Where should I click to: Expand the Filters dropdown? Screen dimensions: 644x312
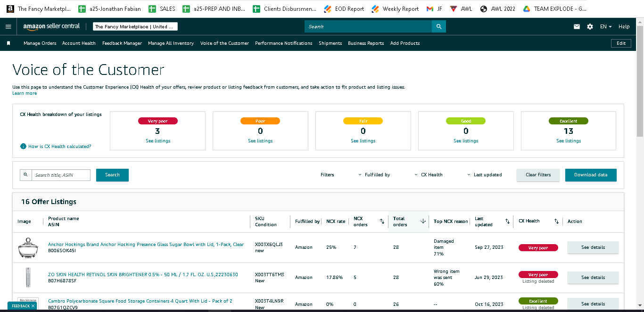[x=341, y=175]
